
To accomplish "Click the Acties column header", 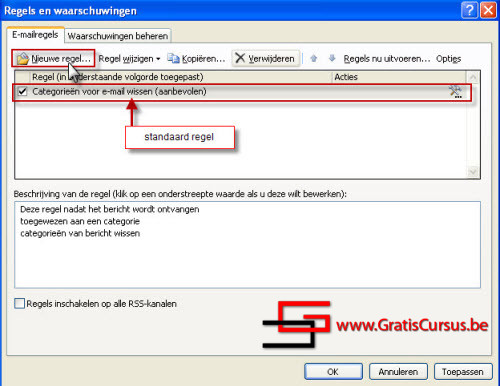I will [x=399, y=77].
